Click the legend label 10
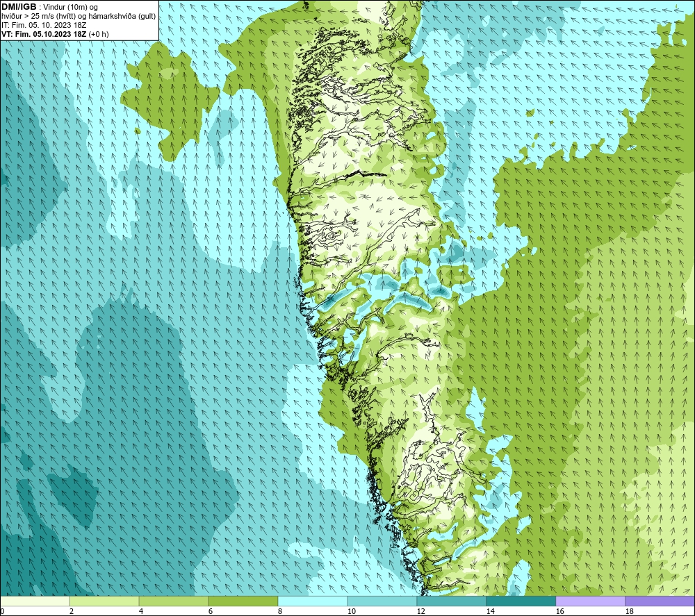Screen dimensions: 695x616 tap(352, 612)
